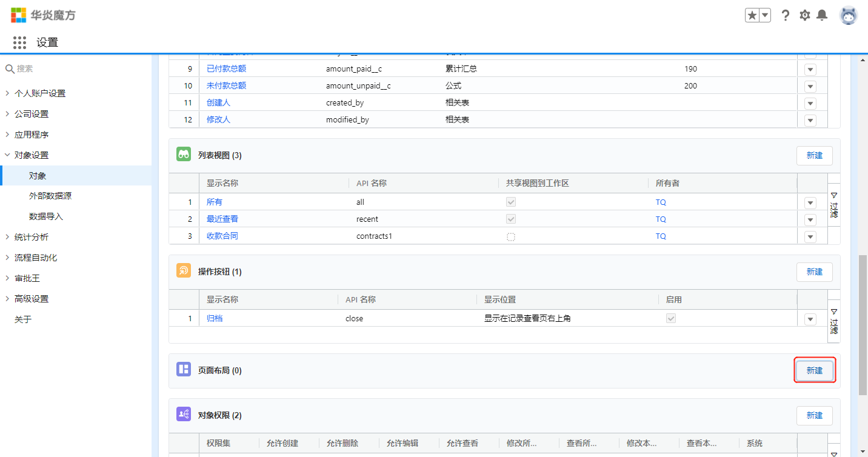Open row actions dropdown for 归档
868x457 pixels.
click(x=810, y=319)
